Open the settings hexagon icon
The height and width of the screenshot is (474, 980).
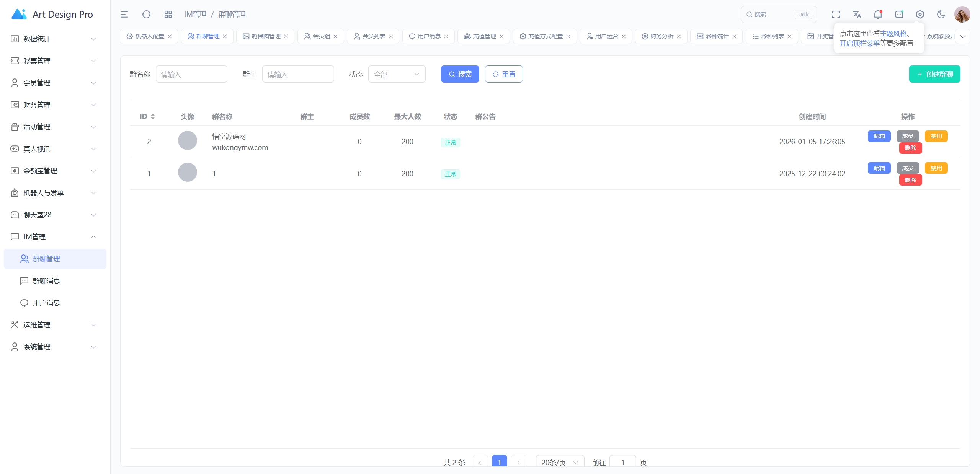point(920,15)
